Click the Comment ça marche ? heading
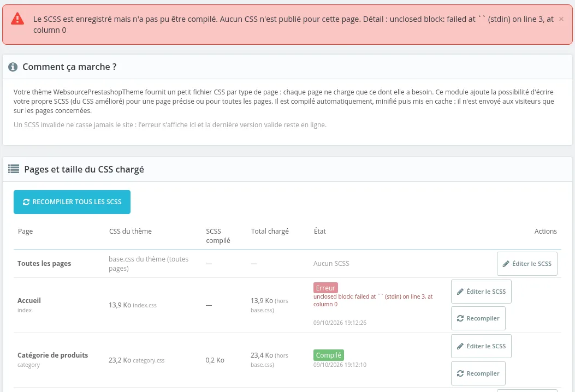Screen dimensions: 575x392 click(x=70, y=67)
